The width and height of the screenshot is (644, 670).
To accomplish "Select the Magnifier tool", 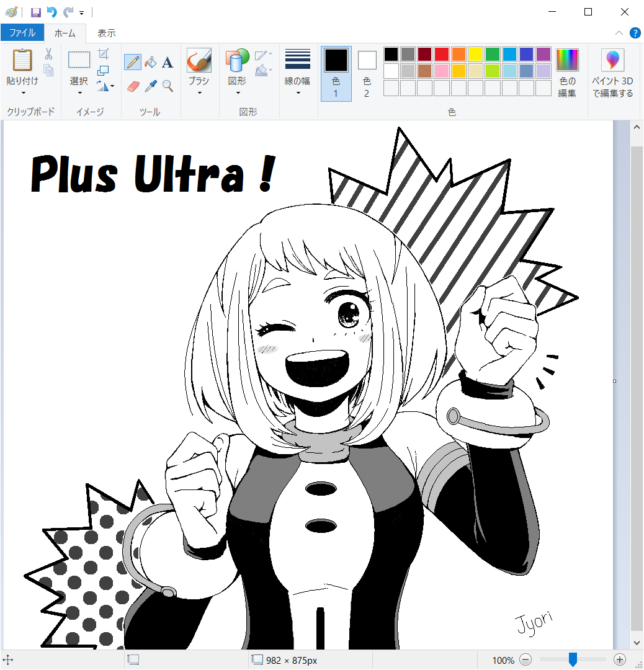I will click(168, 86).
